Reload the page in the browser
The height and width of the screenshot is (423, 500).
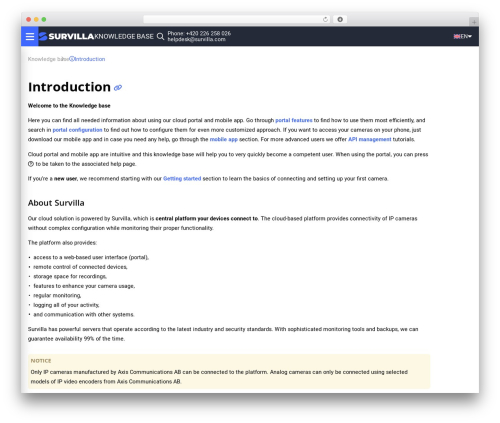click(x=325, y=19)
